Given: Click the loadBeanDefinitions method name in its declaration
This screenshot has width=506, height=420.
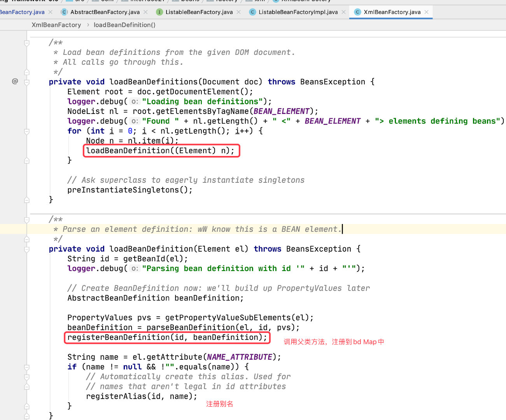Looking at the screenshot, I should tap(154, 82).
